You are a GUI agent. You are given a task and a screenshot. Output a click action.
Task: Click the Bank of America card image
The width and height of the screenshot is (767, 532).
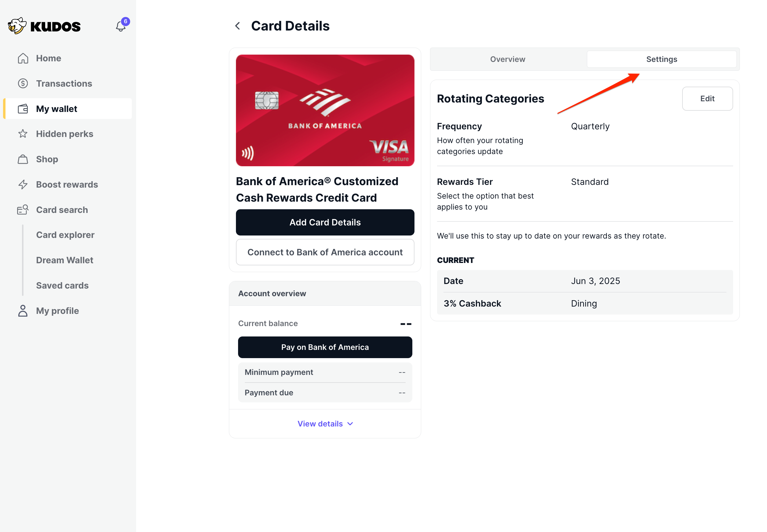click(325, 110)
